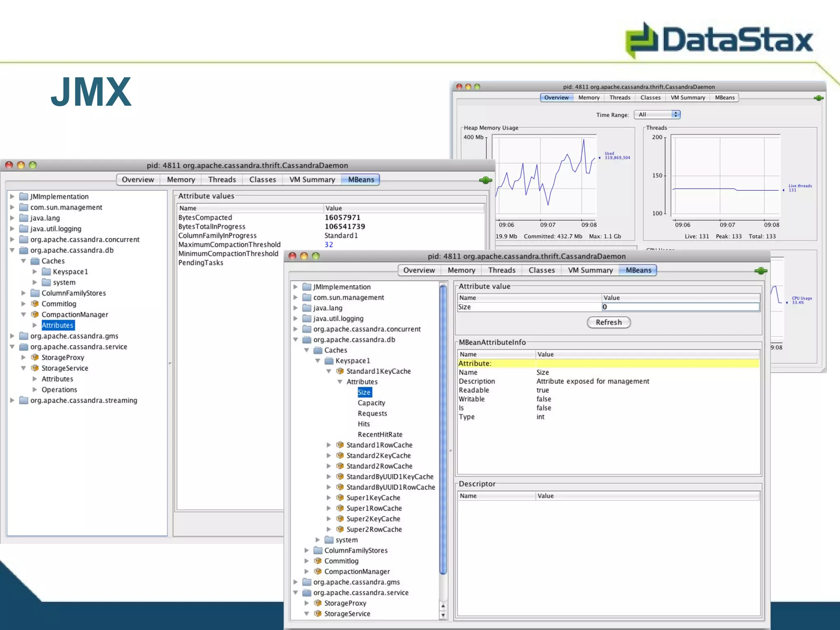Image resolution: width=840 pixels, height=630 pixels.
Task: Select RecentHitRate attribute in tree
Action: coord(380,434)
